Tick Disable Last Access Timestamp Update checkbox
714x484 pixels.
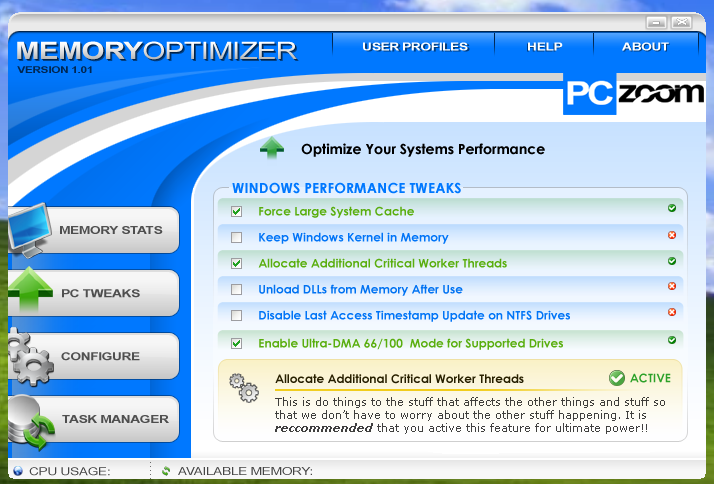click(x=236, y=315)
